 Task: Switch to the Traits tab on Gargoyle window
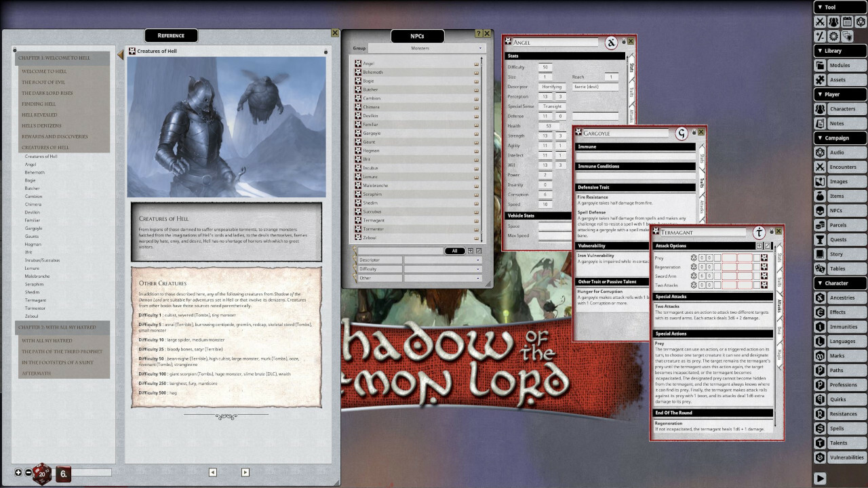point(703,180)
